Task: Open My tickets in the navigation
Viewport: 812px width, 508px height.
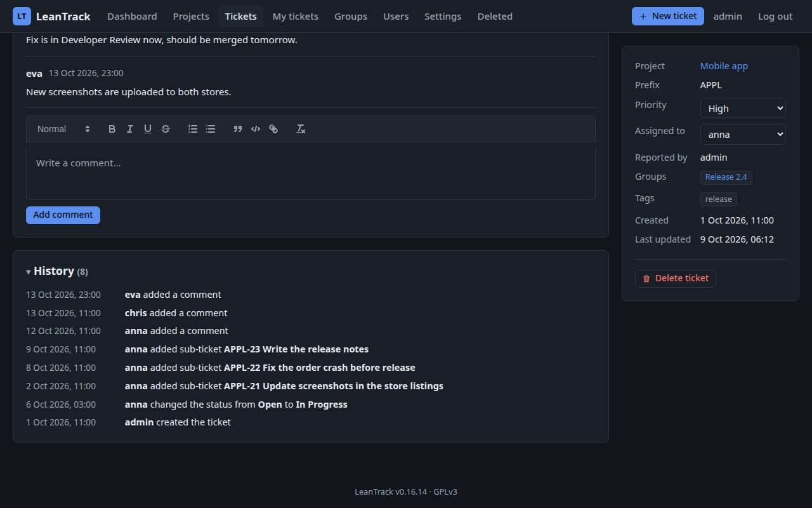Action: pyautogui.click(x=296, y=17)
